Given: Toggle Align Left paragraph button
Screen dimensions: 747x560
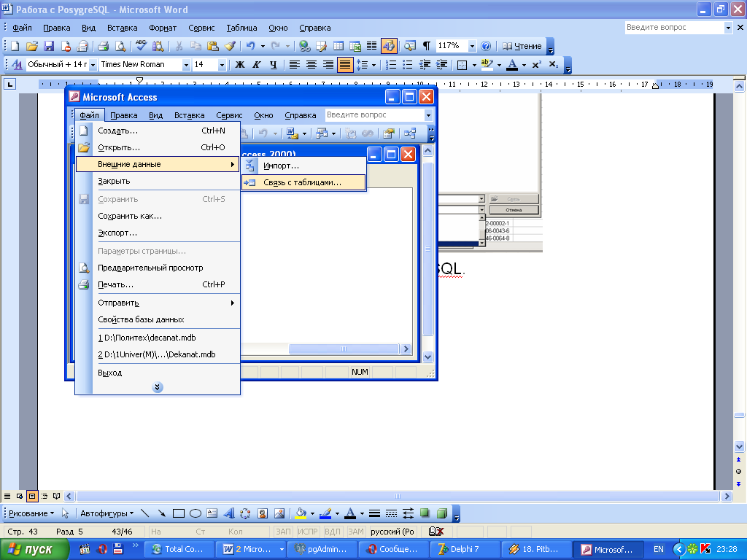Looking at the screenshot, I should coord(295,65).
